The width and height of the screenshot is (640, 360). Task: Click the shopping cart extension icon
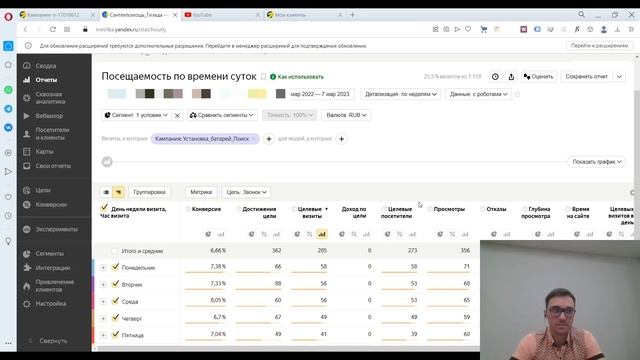click(x=484, y=29)
